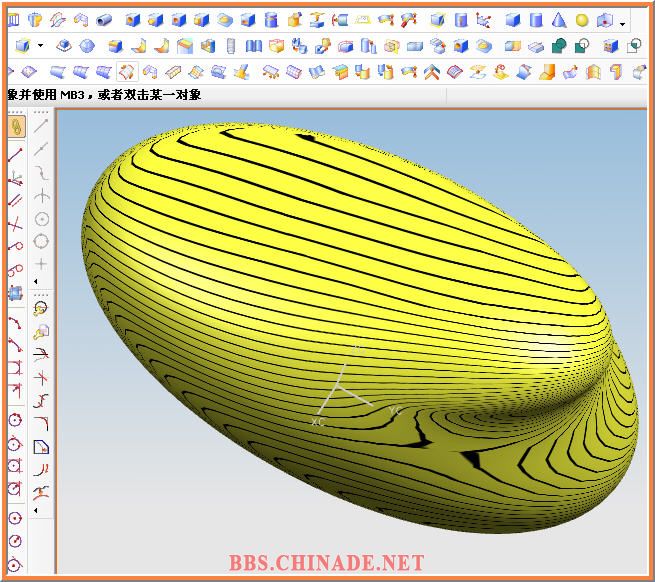This screenshot has height=582, width=655.
Task: Click the XC axis label in viewport
Action: pyautogui.click(x=317, y=423)
